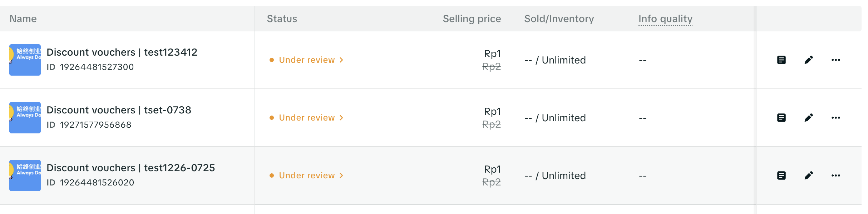Open Discount vouchers | test1226-0725 product name

(x=130, y=168)
